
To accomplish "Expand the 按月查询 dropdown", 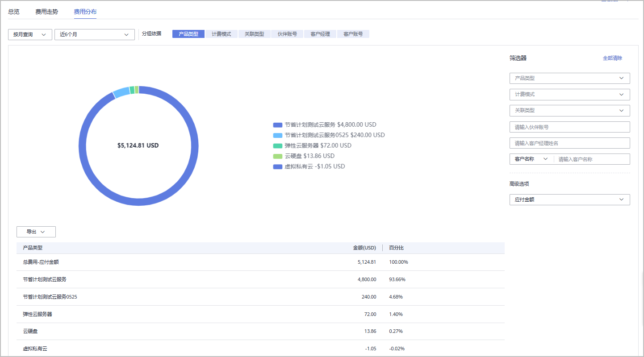I will click(30, 34).
